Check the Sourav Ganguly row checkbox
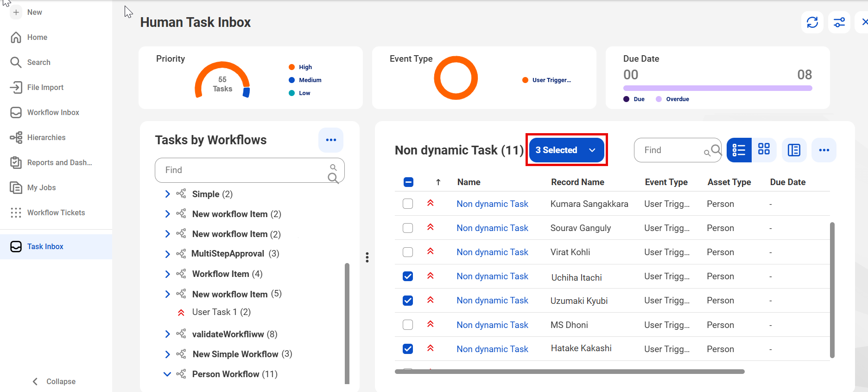Screen dimensions: 868x392 point(408,228)
